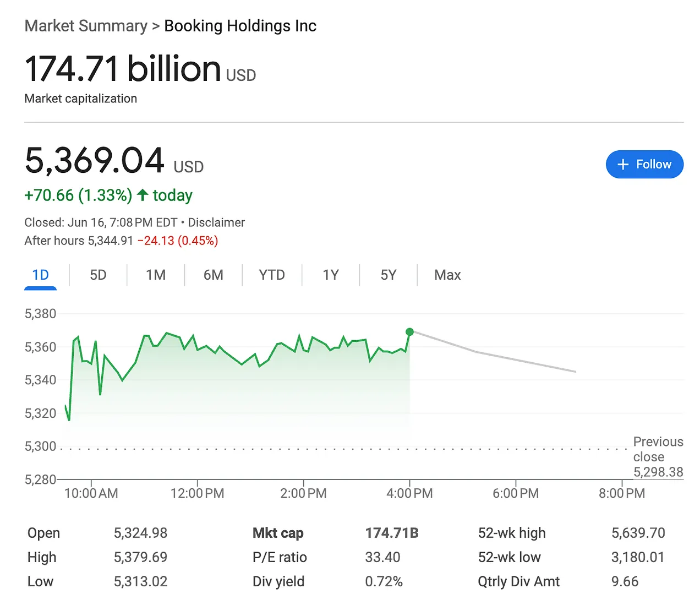
Task: Click the green closing price dot on chart
Action: pos(409,332)
